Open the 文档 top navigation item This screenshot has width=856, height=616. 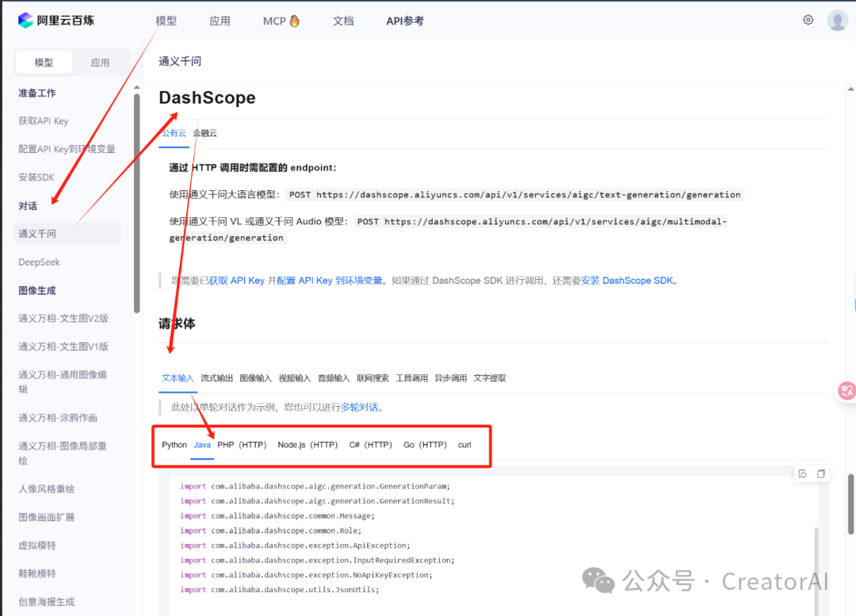tap(343, 21)
